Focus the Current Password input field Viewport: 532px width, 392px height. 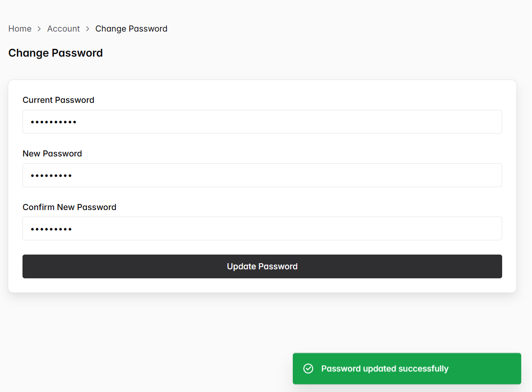click(262, 121)
